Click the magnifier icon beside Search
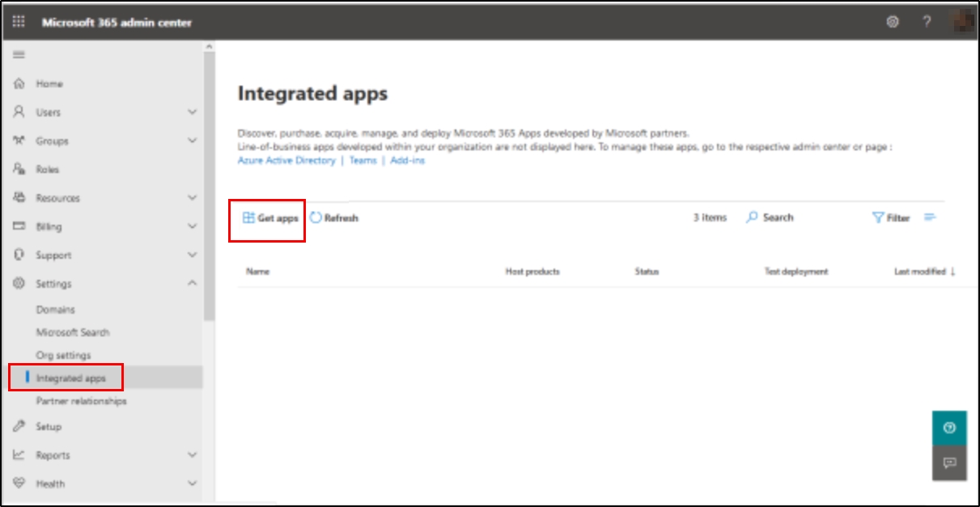Viewport: 980px width, 507px height. [x=752, y=218]
